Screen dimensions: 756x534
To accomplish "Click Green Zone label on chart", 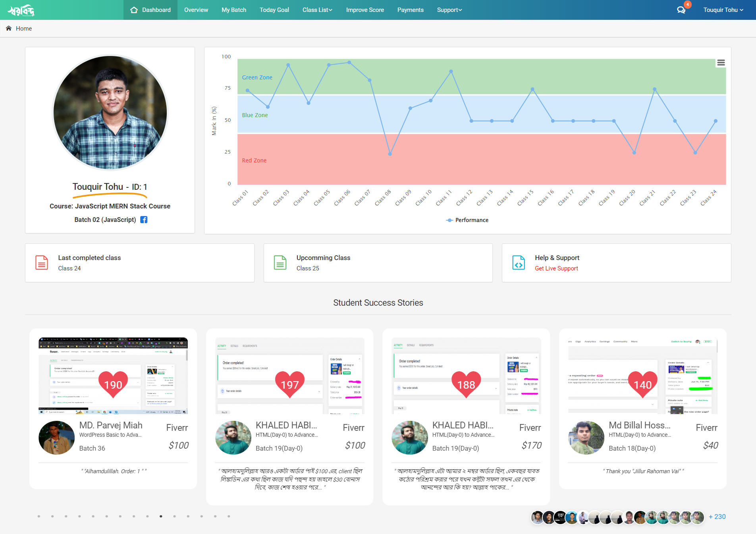I will pyautogui.click(x=257, y=77).
